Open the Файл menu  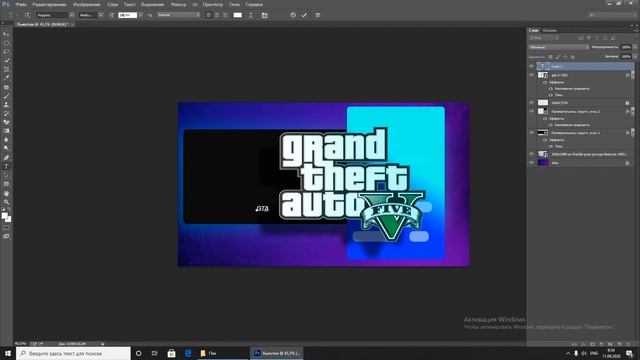pos(21,4)
